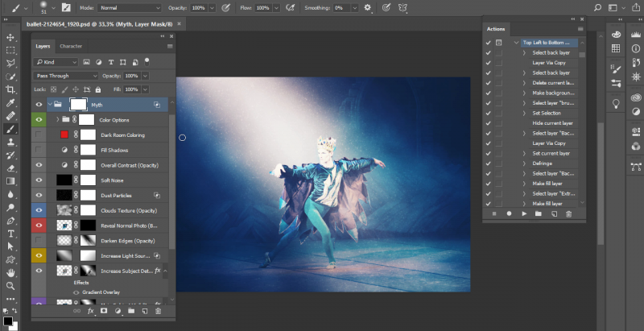Image resolution: width=644 pixels, height=331 pixels.
Task: Select the Zoom tool
Action: (10, 286)
